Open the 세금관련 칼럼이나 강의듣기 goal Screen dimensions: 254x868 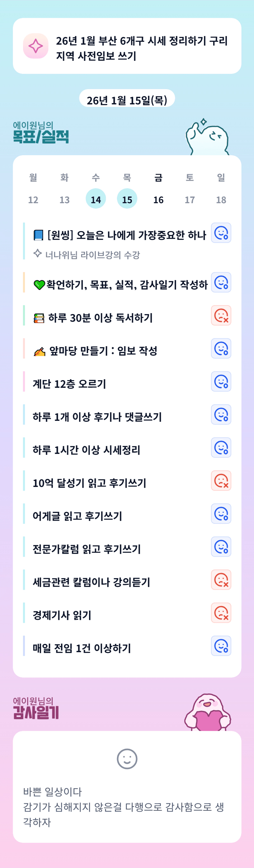(91, 582)
